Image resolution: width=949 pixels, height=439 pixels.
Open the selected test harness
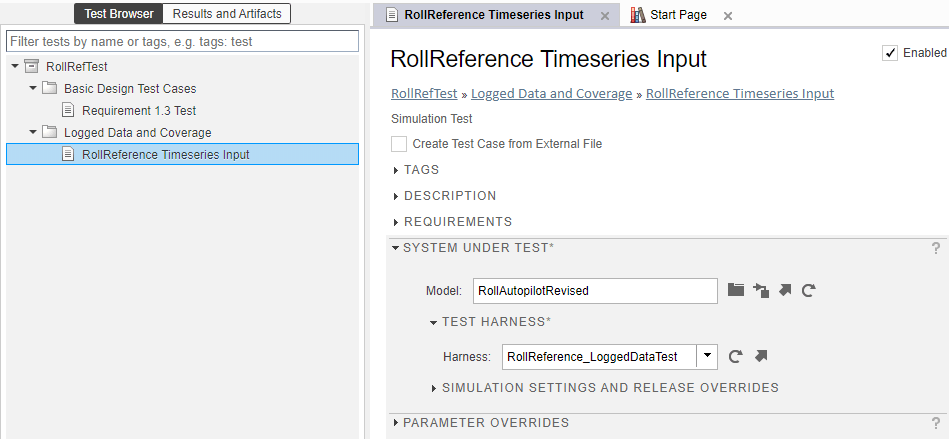pos(761,356)
